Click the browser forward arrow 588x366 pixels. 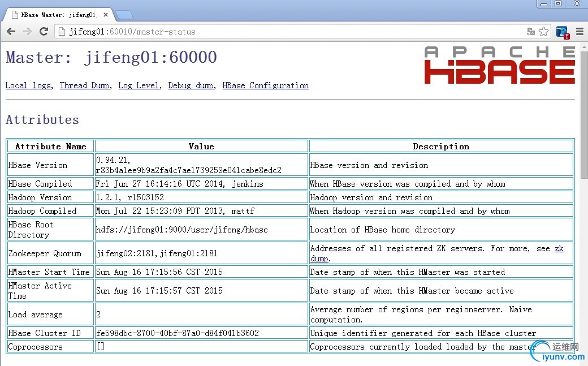pyautogui.click(x=27, y=32)
